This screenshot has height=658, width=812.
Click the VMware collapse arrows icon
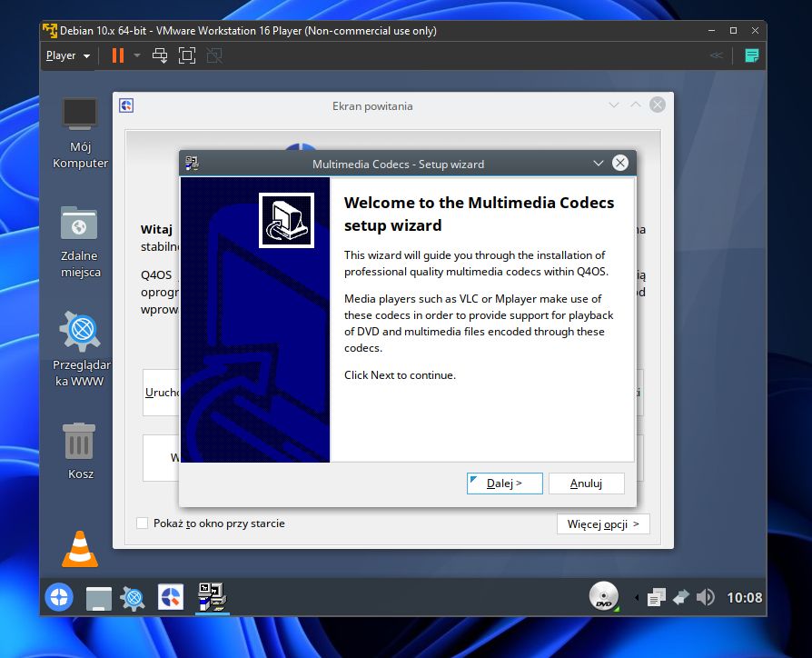tap(717, 55)
